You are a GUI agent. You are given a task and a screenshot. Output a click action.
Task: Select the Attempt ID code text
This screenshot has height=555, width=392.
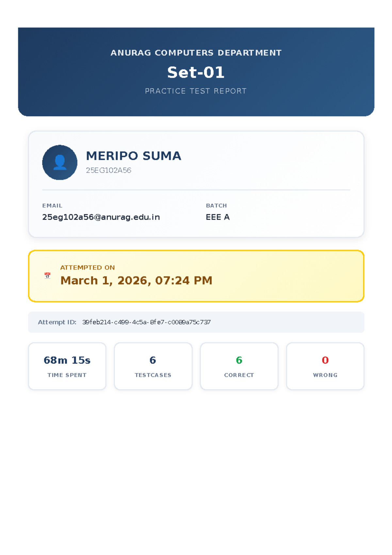(146, 322)
